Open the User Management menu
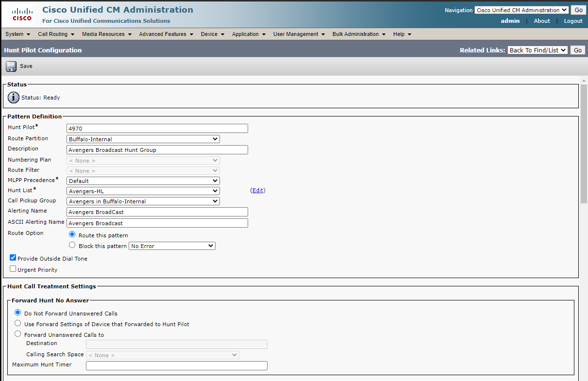Viewport: 588px width, 381px height. (x=299, y=34)
